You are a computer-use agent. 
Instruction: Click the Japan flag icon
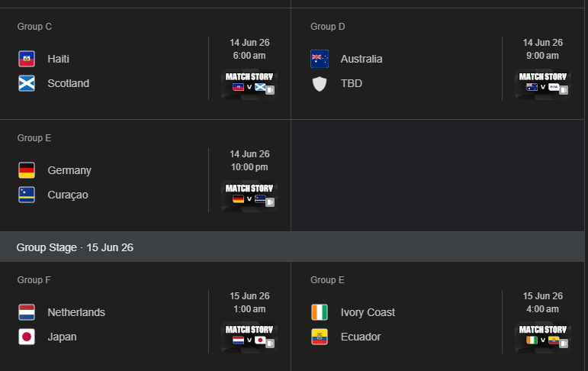coord(27,337)
